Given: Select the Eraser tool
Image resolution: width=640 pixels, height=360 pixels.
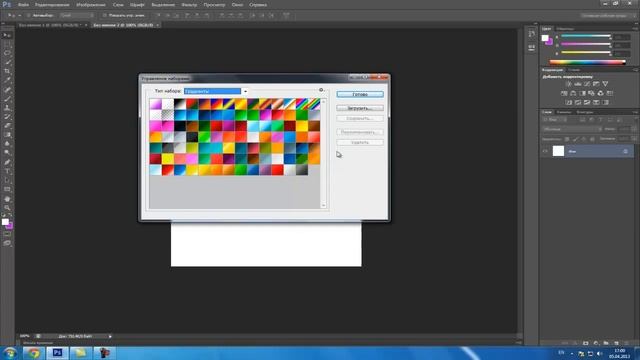Looking at the screenshot, I should point(7,126).
